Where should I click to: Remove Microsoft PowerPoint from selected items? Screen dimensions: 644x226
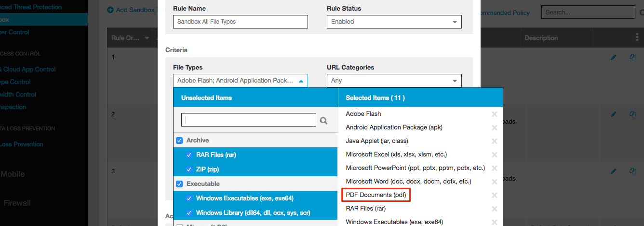pyautogui.click(x=494, y=168)
